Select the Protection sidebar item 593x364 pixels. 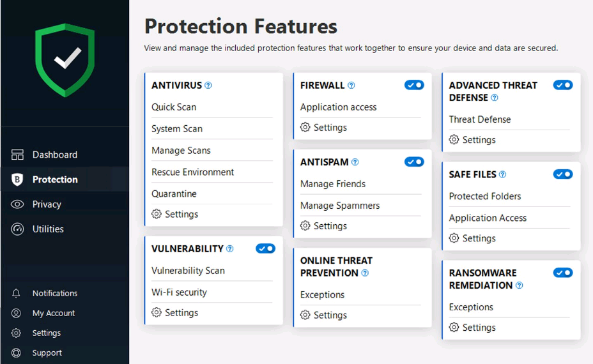pyautogui.click(x=65, y=179)
